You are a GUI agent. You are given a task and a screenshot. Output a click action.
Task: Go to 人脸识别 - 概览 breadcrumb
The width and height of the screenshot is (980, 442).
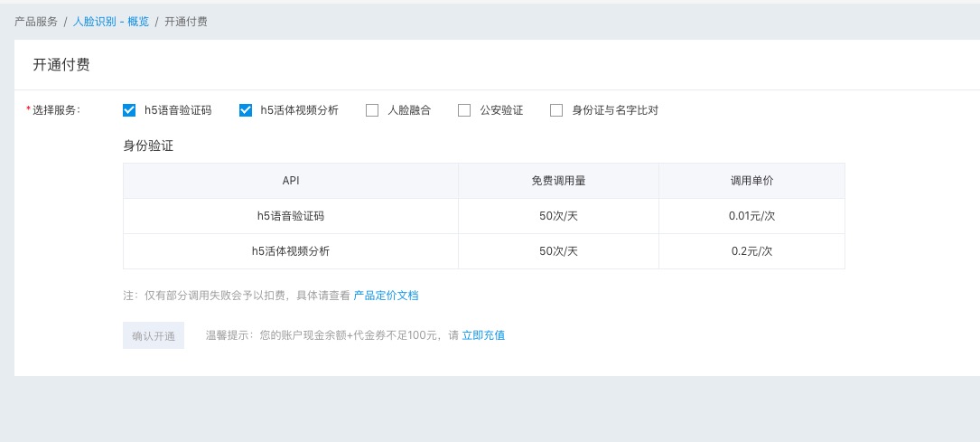point(111,21)
